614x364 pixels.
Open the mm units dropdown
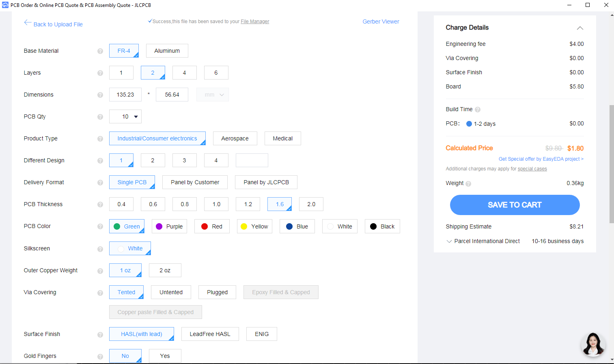213,95
